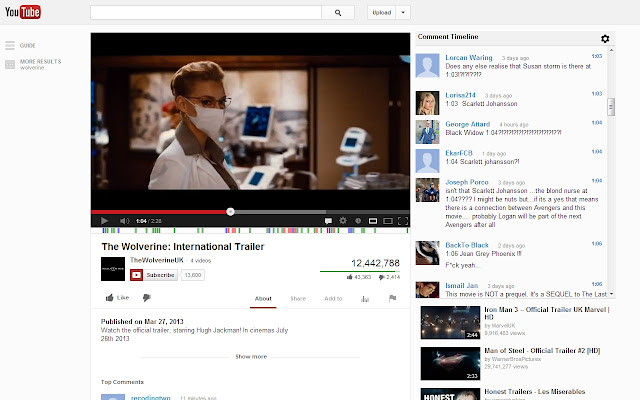
Task: Open the Guide menu icon
Action: tap(10, 45)
